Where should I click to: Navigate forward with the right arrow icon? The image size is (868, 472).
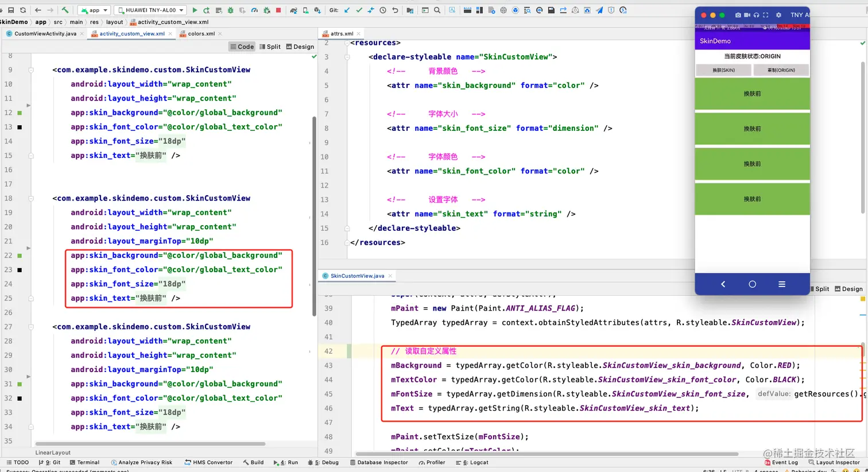[50, 10]
